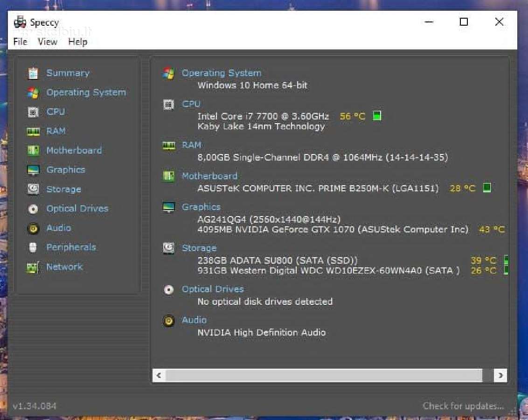The height and width of the screenshot is (420, 528).
Task: Open the File menu
Action: pyautogui.click(x=20, y=42)
